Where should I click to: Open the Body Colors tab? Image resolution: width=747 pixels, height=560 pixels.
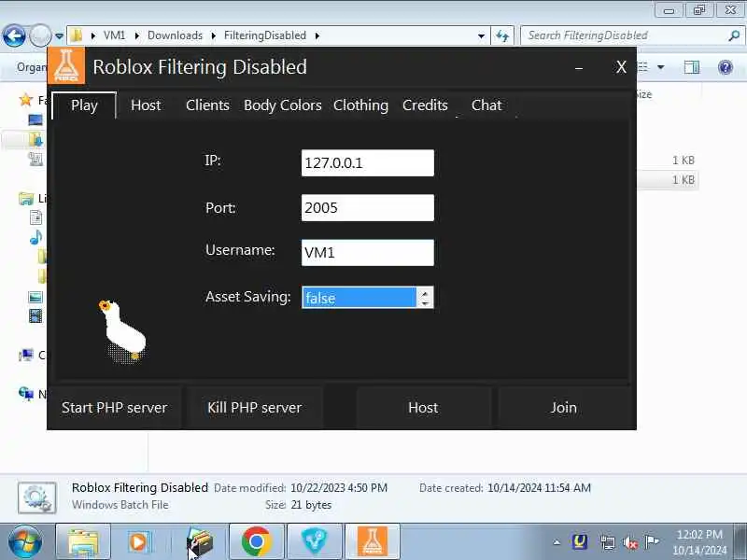[283, 105]
